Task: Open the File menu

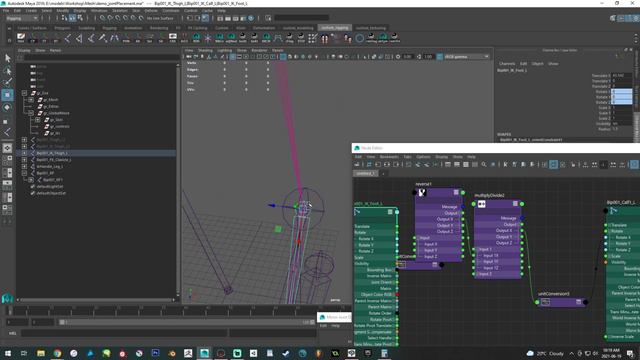Action: tap(6, 11)
